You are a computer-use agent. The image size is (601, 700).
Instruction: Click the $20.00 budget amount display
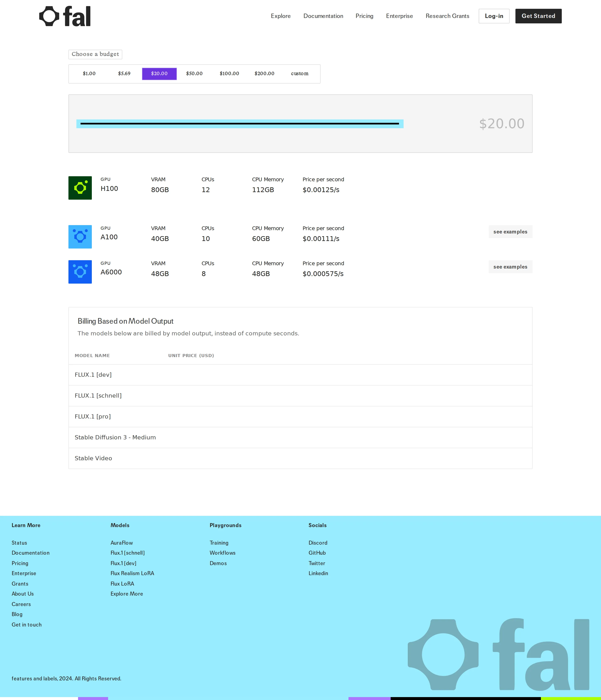point(502,124)
